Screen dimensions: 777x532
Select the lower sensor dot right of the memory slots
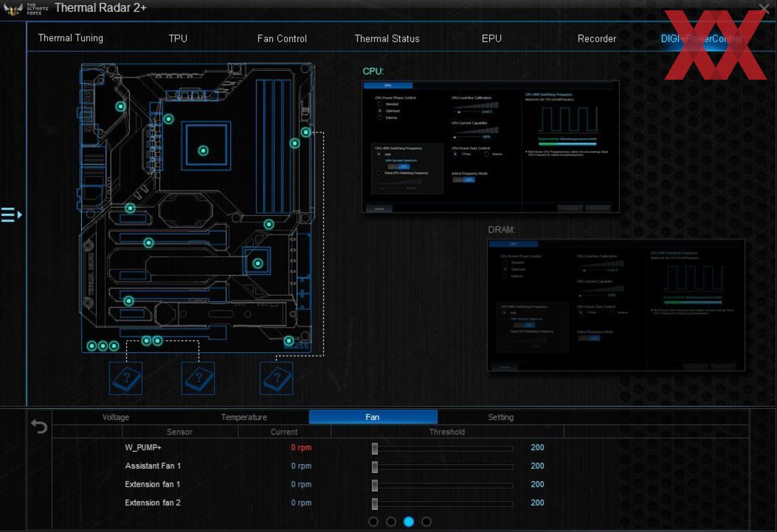tap(295, 143)
